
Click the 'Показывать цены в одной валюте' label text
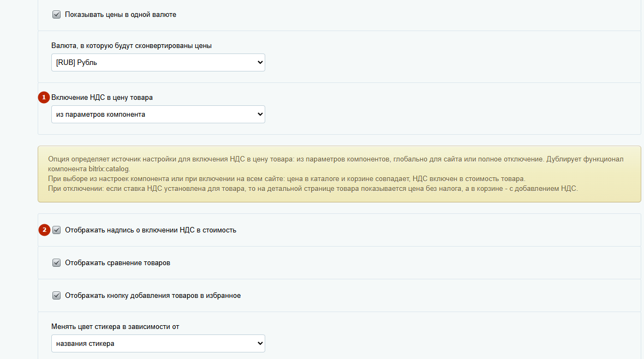[120, 15]
